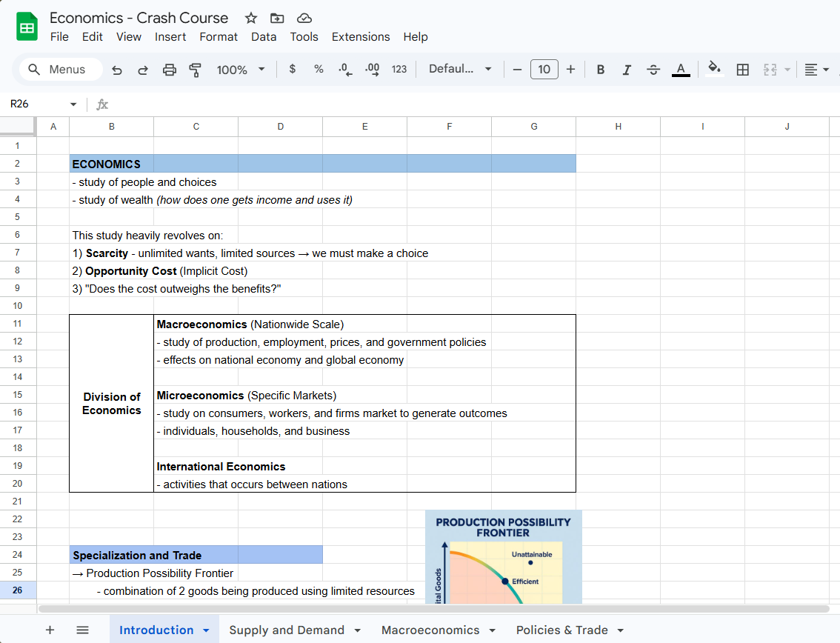Open the Insert menu

170,37
